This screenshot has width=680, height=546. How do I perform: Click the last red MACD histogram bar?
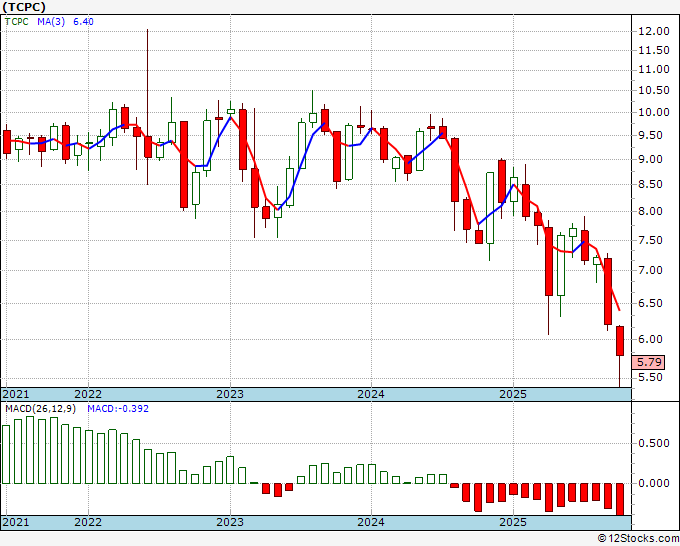coord(620,499)
